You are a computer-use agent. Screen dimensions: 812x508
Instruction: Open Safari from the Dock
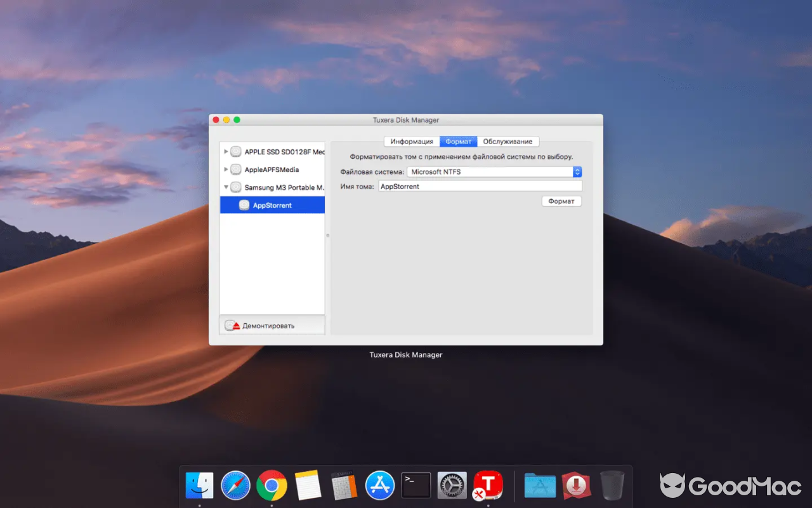(x=235, y=485)
